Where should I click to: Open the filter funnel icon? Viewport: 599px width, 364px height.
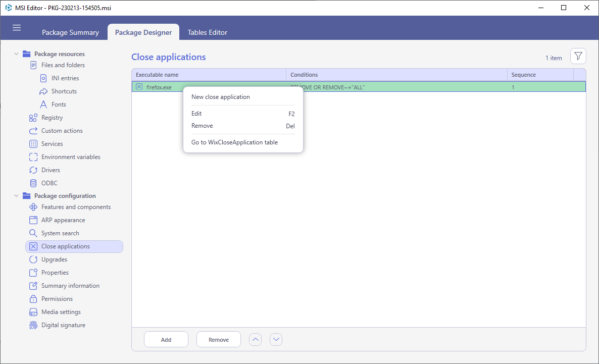pos(578,56)
